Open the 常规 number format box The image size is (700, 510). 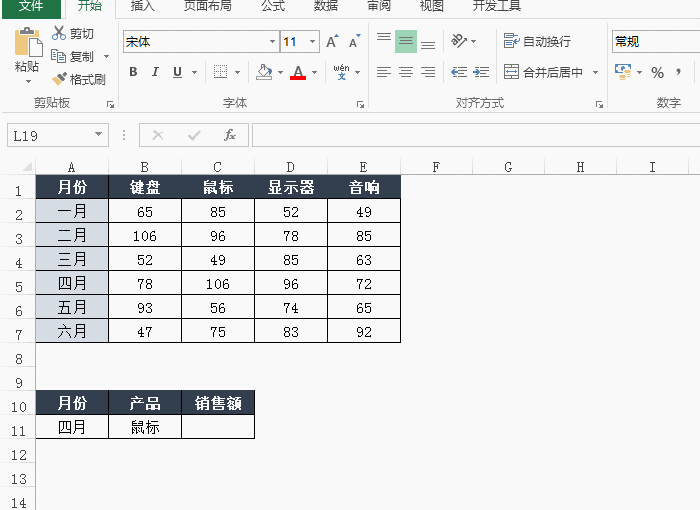(x=655, y=42)
